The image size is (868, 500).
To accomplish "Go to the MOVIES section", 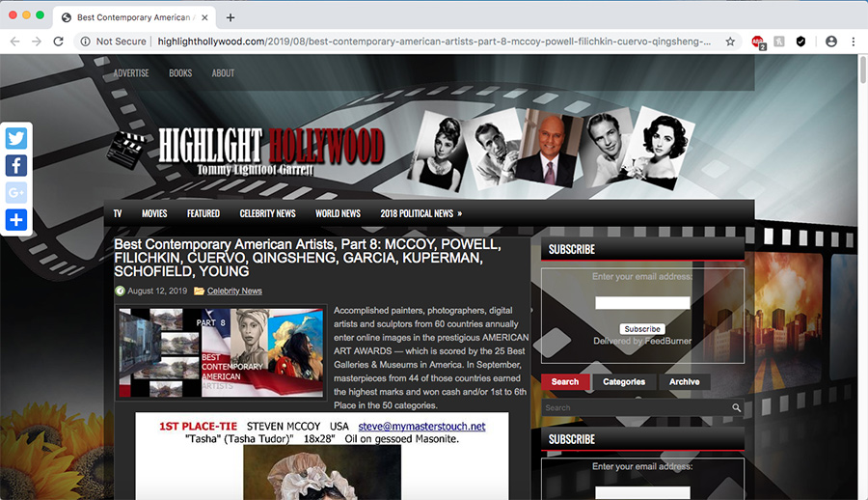I will pyautogui.click(x=154, y=213).
